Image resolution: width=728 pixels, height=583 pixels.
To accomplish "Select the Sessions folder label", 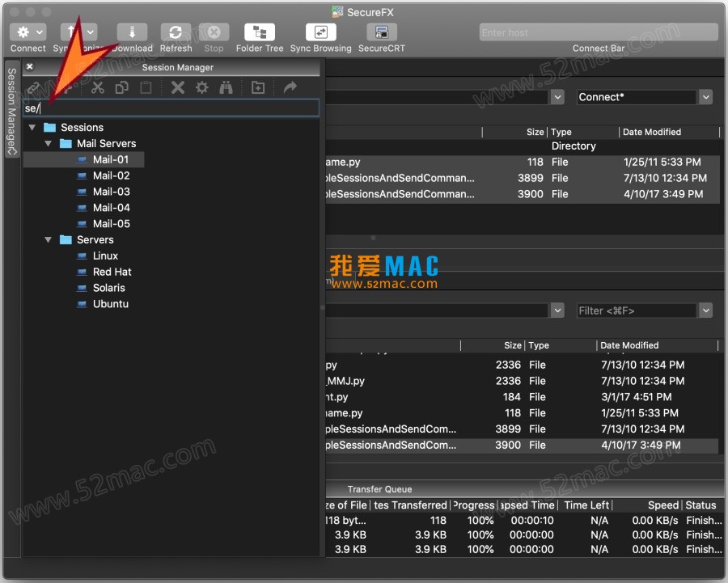I will tap(83, 127).
